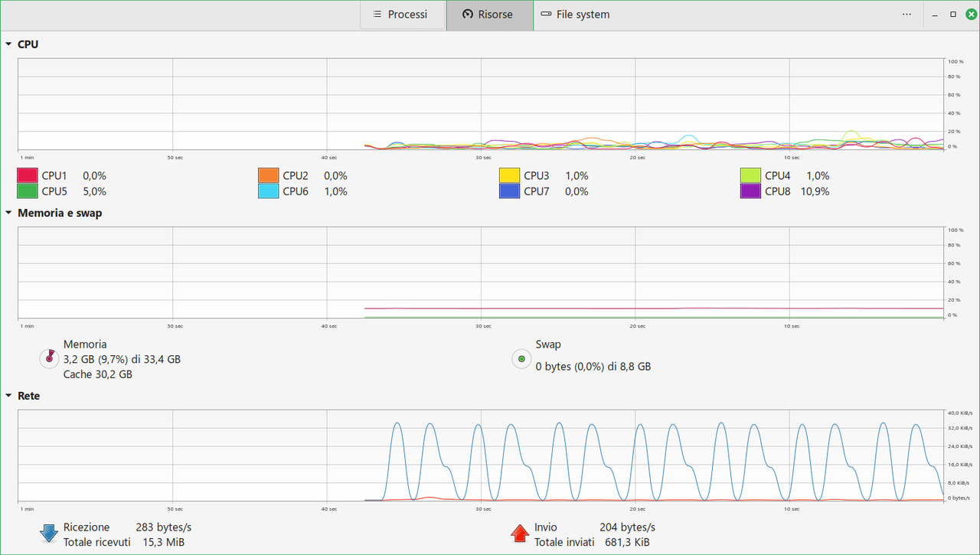Click the swap text '0 bytes (0,0%) di 8,8 GB'
Image resolution: width=980 pixels, height=555 pixels.
593,367
